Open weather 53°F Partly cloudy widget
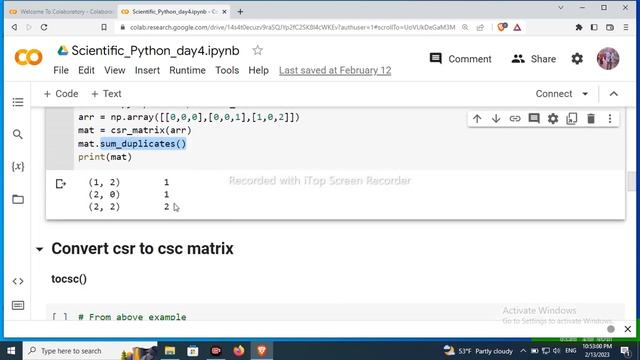640x360 pixels. click(x=478, y=351)
